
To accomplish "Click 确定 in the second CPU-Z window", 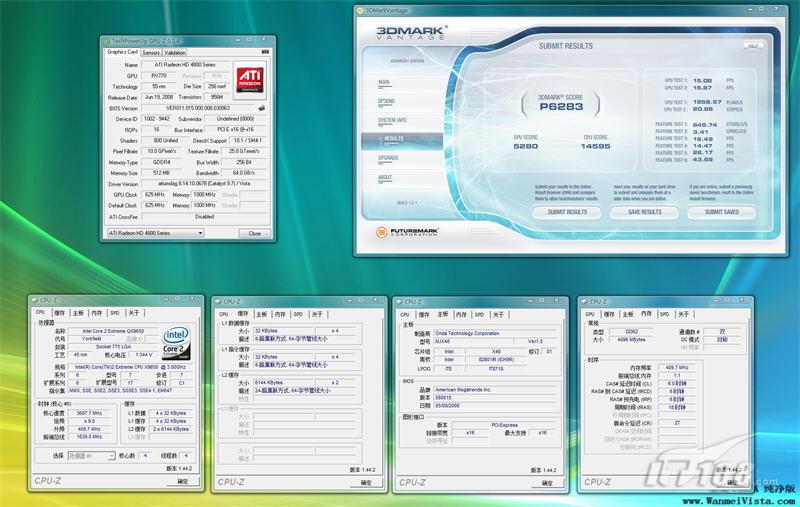I will [x=366, y=482].
